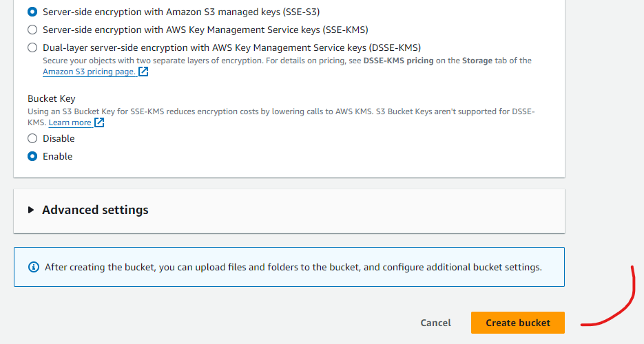Choose the SSE-KMS encryption radio button
Screen dimensions: 644x344
[x=32, y=30]
